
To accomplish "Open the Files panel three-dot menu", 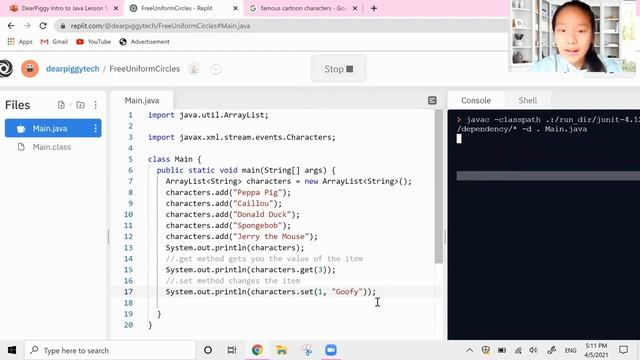I will [x=96, y=105].
